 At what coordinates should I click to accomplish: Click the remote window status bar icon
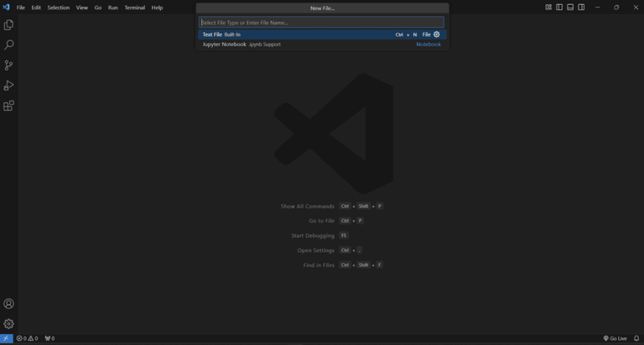tap(6, 338)
